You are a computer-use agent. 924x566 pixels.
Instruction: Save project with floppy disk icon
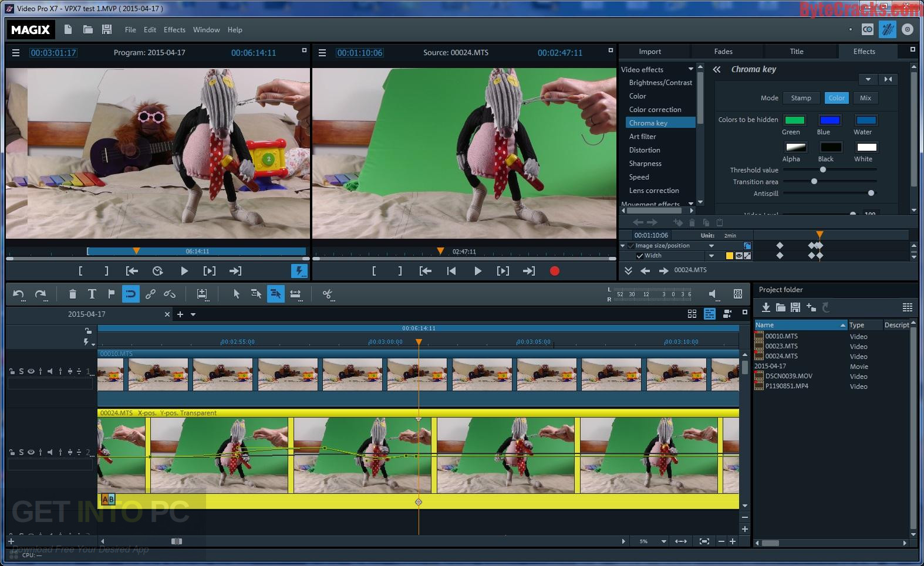pyautogui.click(x=106, y=29)
